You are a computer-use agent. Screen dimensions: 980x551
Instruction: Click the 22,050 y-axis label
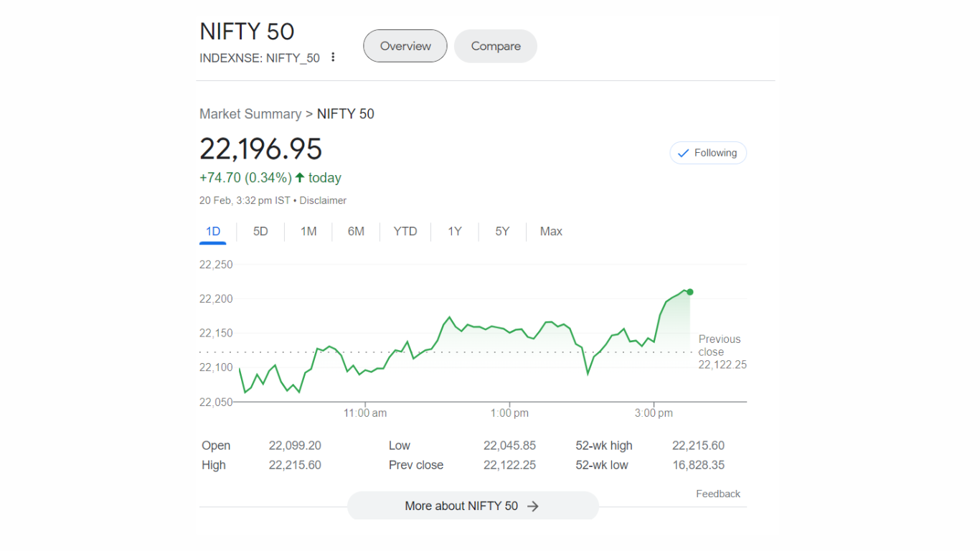coord(216,402)
